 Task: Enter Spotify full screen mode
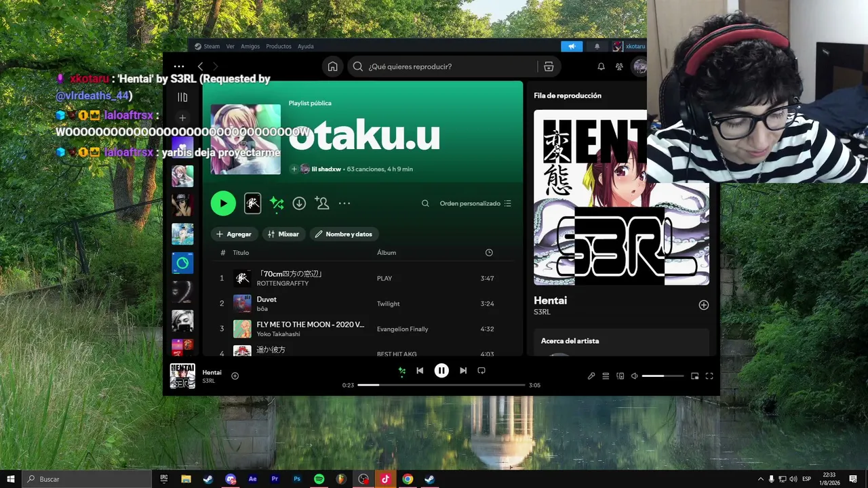point(709,376)
